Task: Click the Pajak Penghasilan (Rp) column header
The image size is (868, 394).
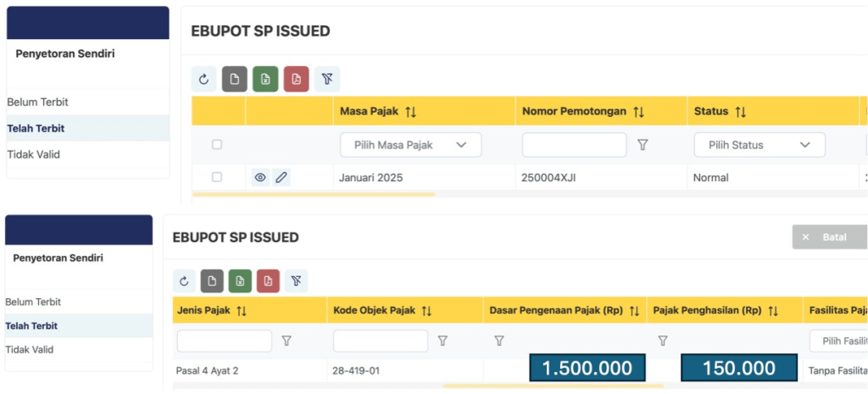Action: pos(707,311)
